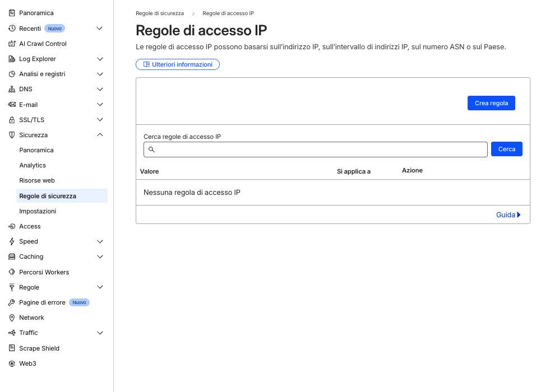Click the Traffic routing icon
550x392 pixels.
[x=12, y=333]
